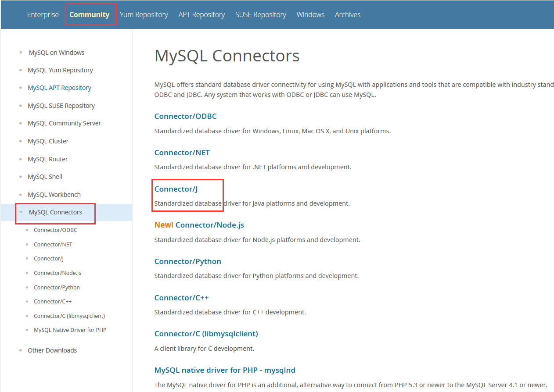
Task: Open the Connector/Python heading link
Action: pos(187,261)
